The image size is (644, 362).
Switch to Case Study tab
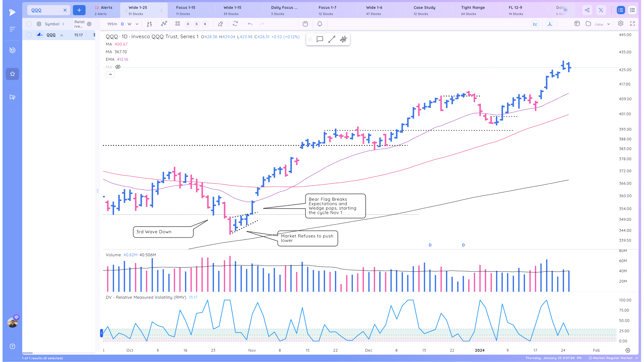click(424, 11)
